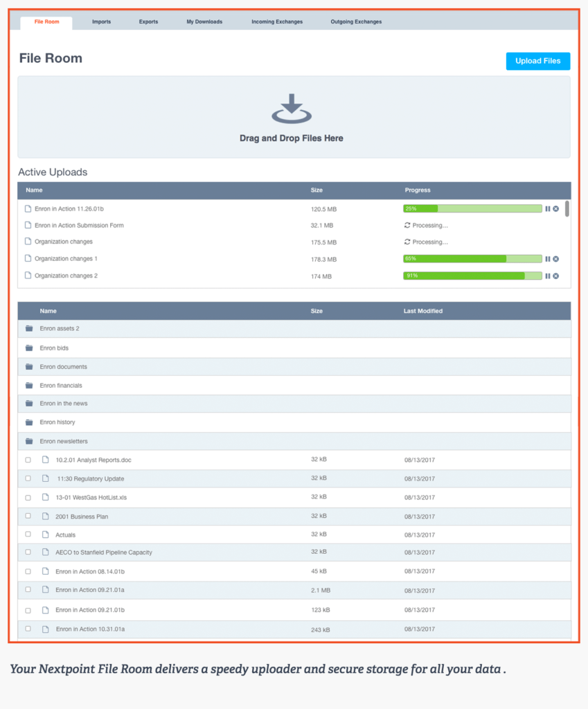Viewport: 588px width, 709px height.
Task: Expand the Enron financials folder
Action: [x=61, y=386]
